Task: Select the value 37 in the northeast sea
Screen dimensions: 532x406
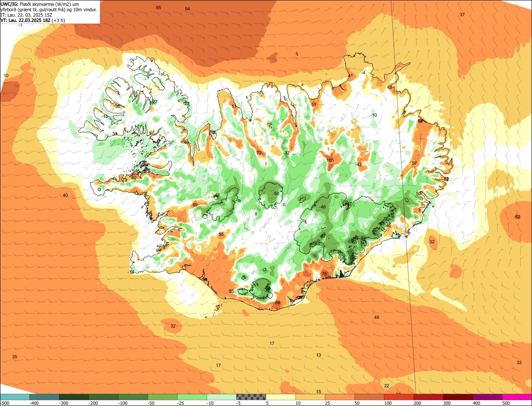Action: [x=462, y=15]
